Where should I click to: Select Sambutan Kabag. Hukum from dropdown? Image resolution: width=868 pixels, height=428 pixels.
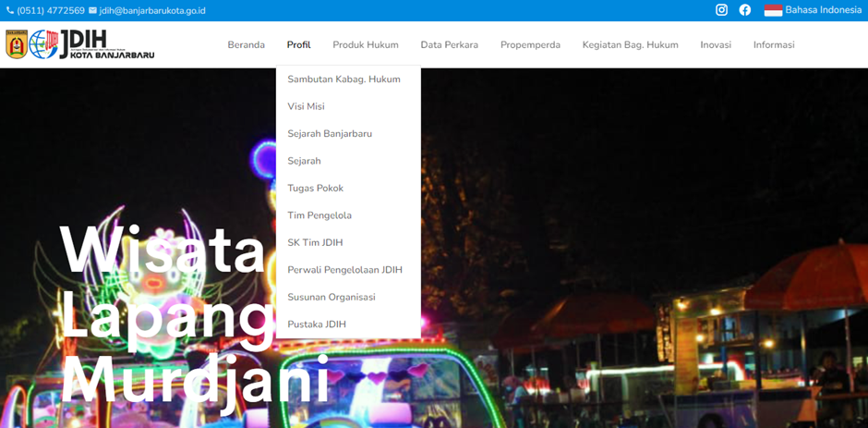coord(344,79)
